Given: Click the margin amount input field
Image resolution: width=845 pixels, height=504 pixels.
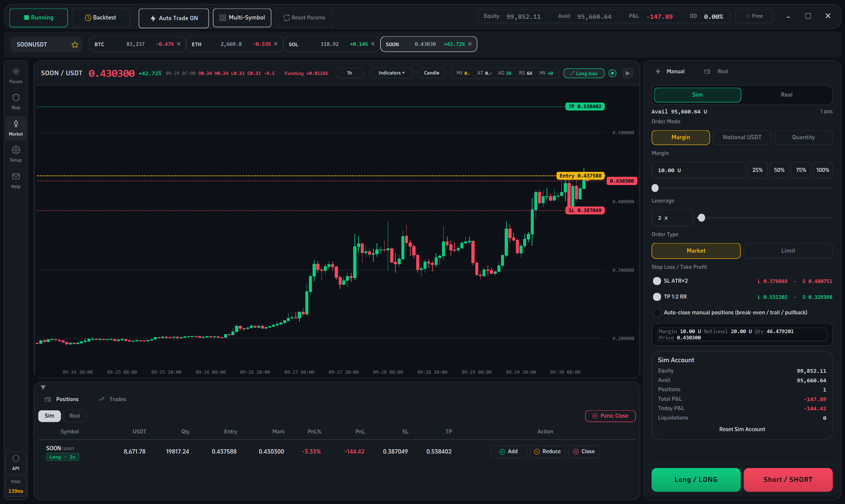Looking at the screenshot, I should pyautogui.click(x=698, y=170).
